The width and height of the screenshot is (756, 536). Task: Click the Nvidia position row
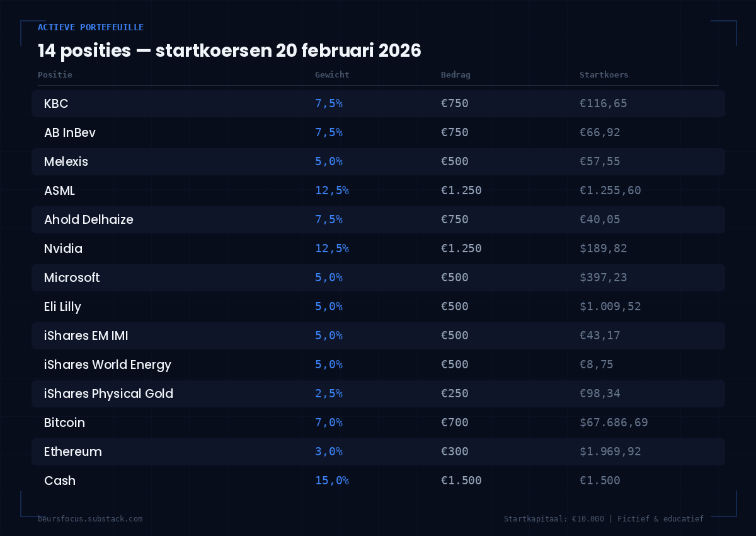pos(63,248)
